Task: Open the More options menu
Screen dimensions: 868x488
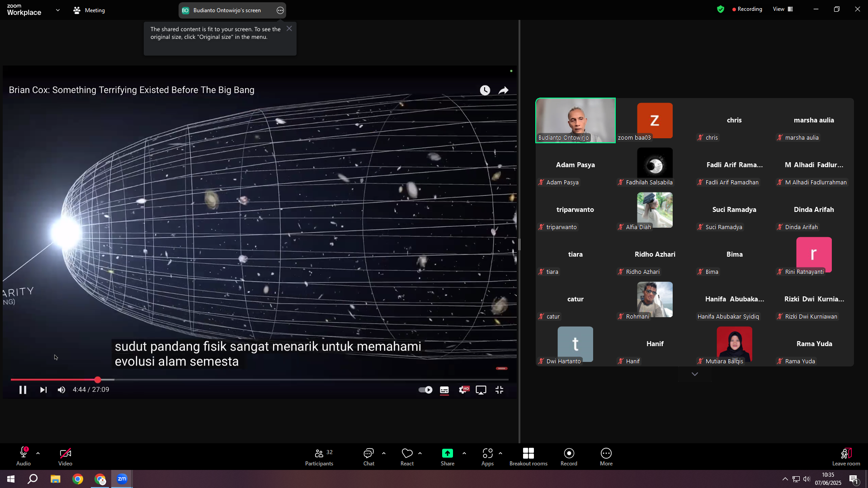Action: (x=606, y=456)
